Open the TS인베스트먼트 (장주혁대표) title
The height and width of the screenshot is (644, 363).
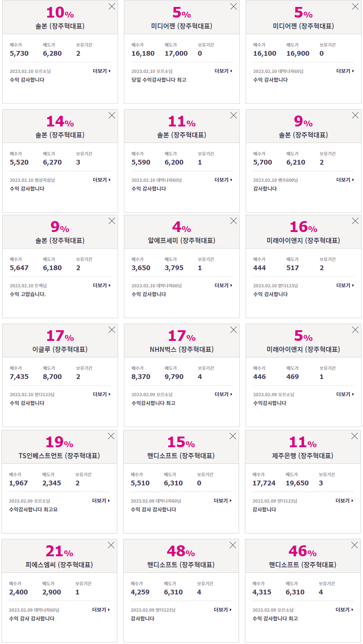point(59,456)
